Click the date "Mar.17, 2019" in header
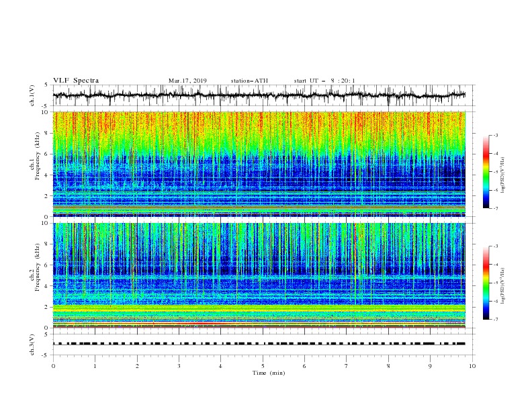 click(x=187, y=81)
